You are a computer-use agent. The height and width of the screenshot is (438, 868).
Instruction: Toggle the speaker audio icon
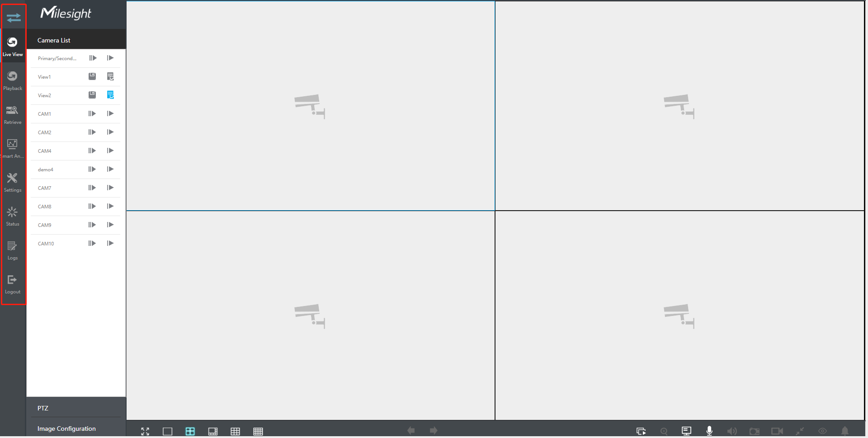(x=731, y=431)
